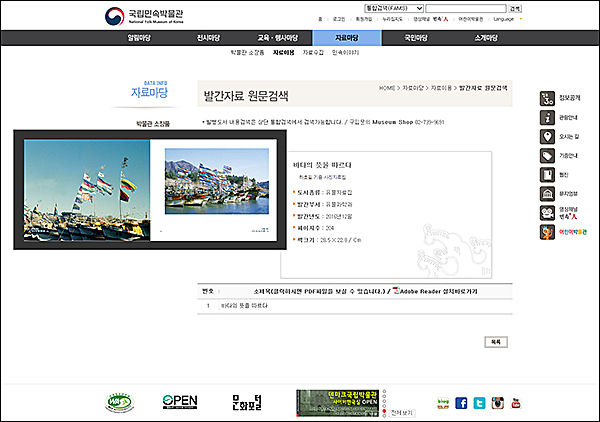Click the 회원가입 sign-up link
The width and height of the screenshot is (600, 422).
click(364, 19)
